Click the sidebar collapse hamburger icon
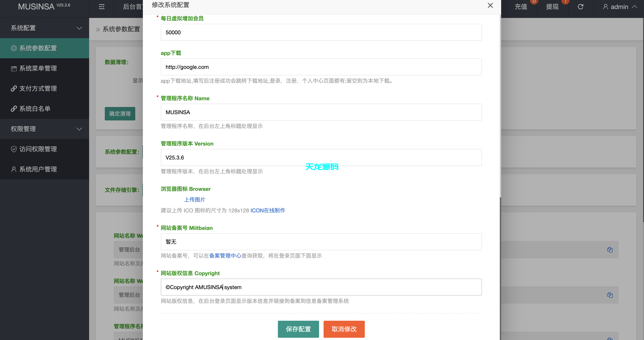The height and width of the screenshot is (340, 644). tap(101, 7)
